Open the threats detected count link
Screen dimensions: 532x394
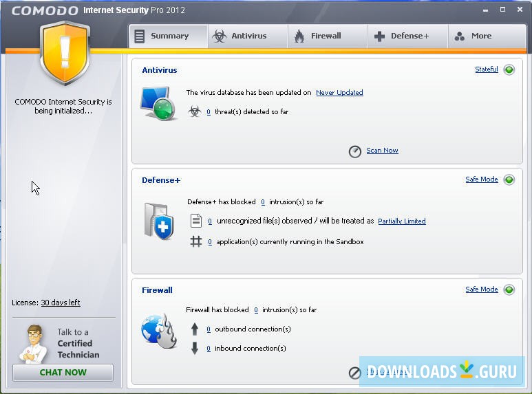click(x=209, y=112)
